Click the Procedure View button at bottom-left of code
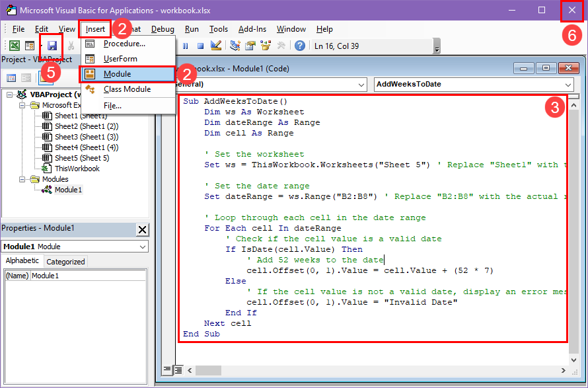Screen dimensions: 588x388 (x=167, y=370)
